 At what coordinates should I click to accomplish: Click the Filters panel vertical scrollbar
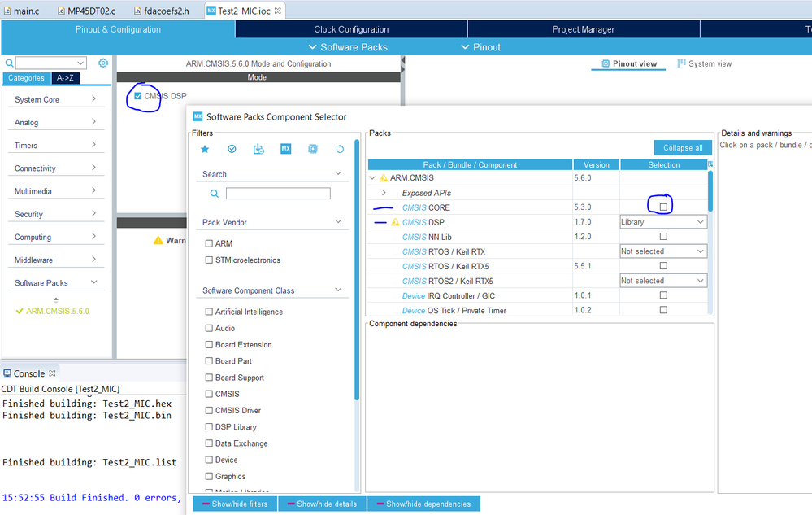tap(357, 269)
